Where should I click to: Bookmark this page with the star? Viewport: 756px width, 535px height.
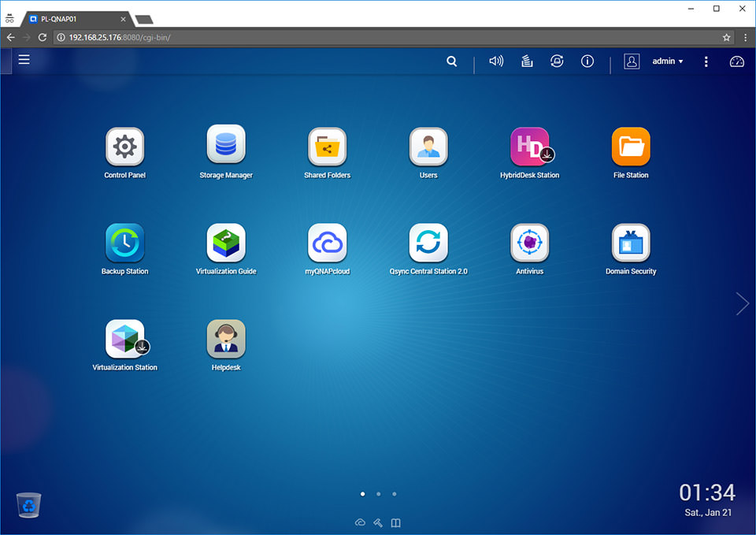(x=726, y=37)
